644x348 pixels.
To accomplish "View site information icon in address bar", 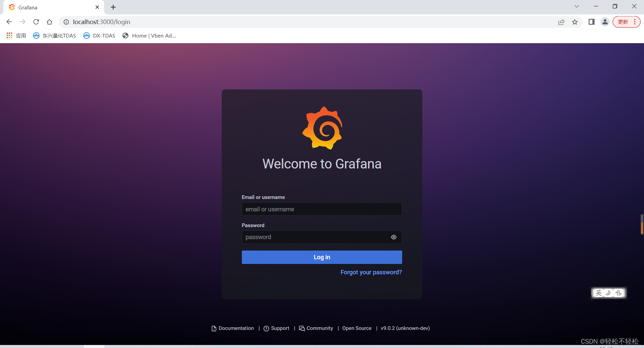I will pos(66,22).
